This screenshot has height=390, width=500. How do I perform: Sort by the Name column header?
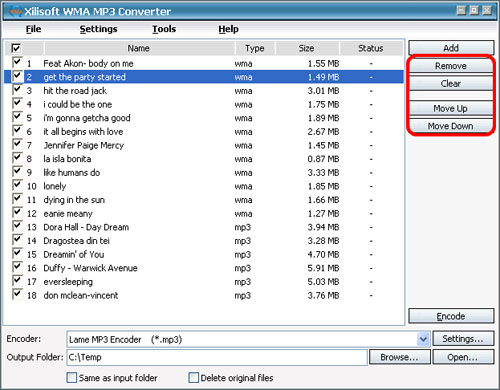click(x=139, y=48)
